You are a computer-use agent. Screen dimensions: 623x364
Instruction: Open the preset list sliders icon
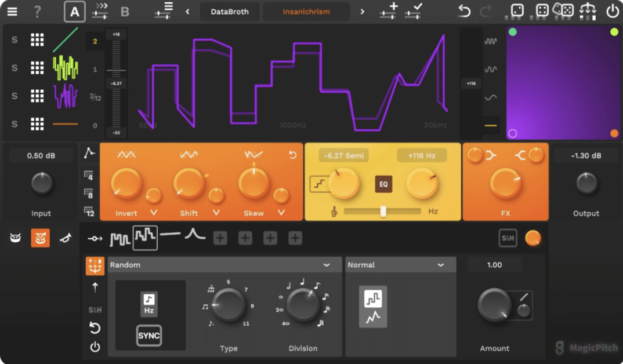point(164,10)
